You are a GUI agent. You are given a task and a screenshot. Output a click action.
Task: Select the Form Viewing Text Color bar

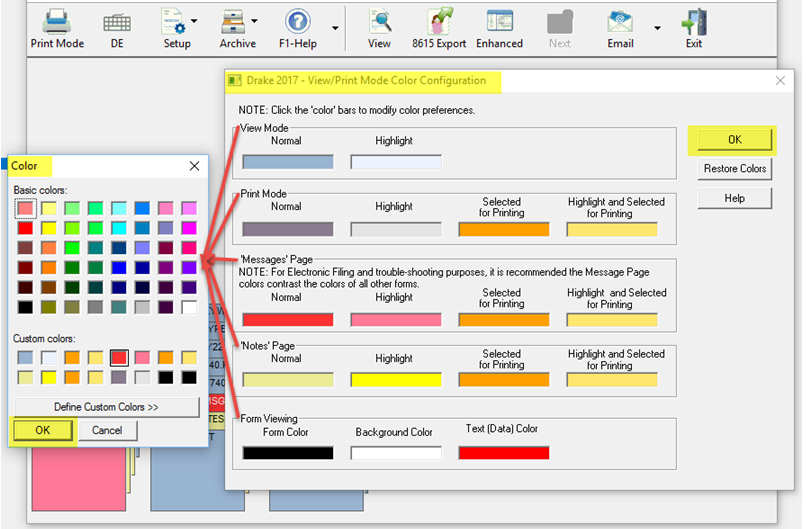coord(503,452)
